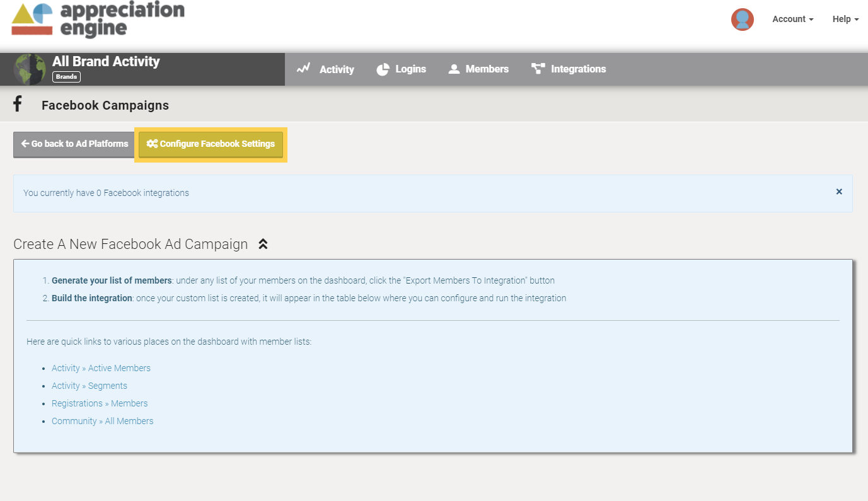Open Registrations » Members link

point(100,403)
